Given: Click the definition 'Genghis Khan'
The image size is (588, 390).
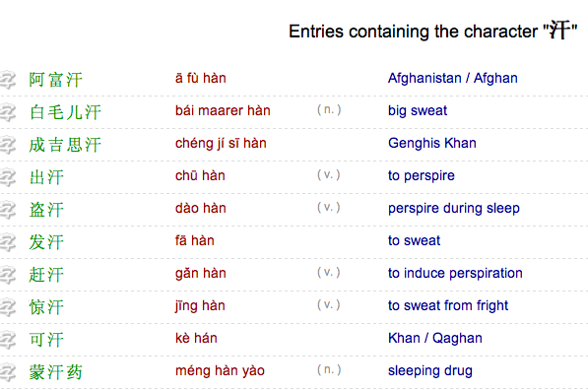Looking at the screenshot, I should (x=432, y=143).
